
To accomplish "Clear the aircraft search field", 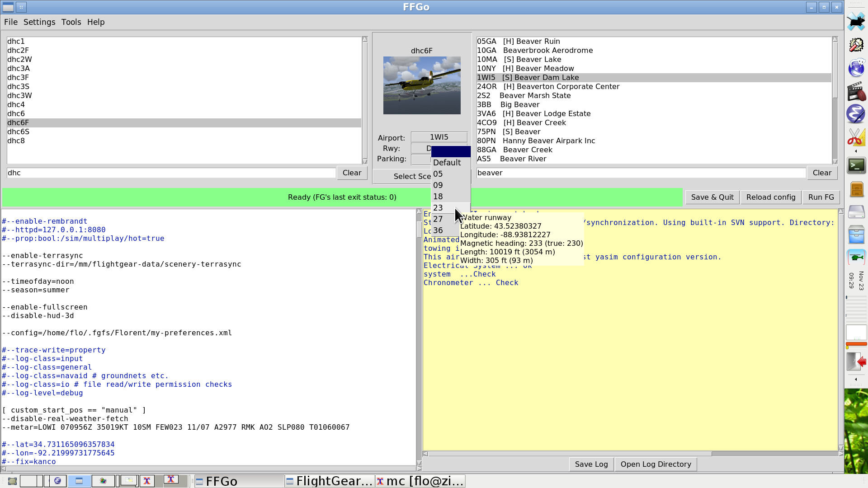I will (352, 173).
